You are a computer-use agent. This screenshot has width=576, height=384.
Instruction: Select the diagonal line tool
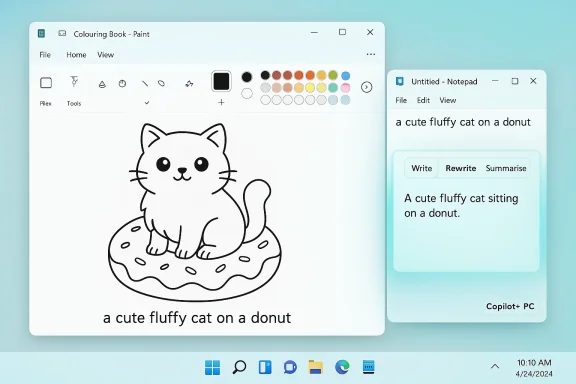click(145, 84)
